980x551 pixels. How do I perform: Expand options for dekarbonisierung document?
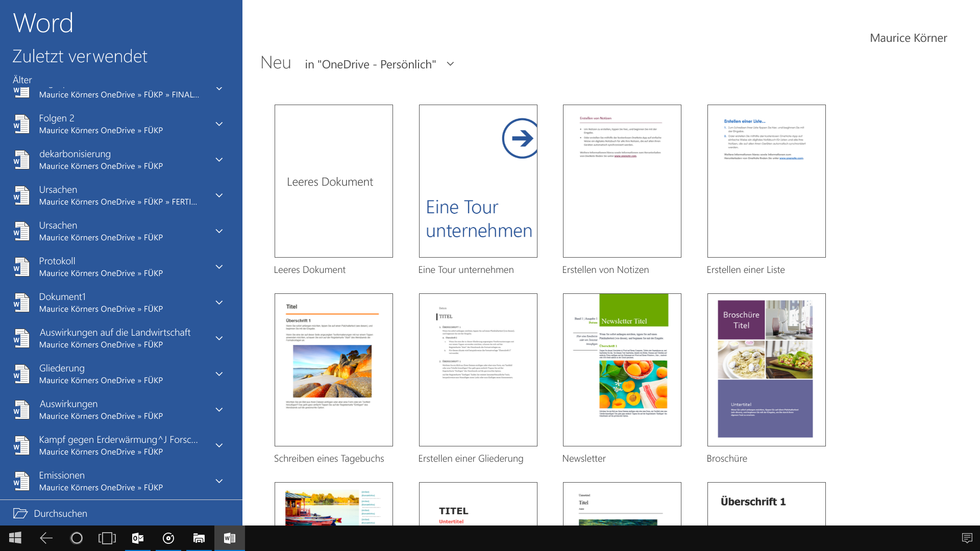pos(219,160)
